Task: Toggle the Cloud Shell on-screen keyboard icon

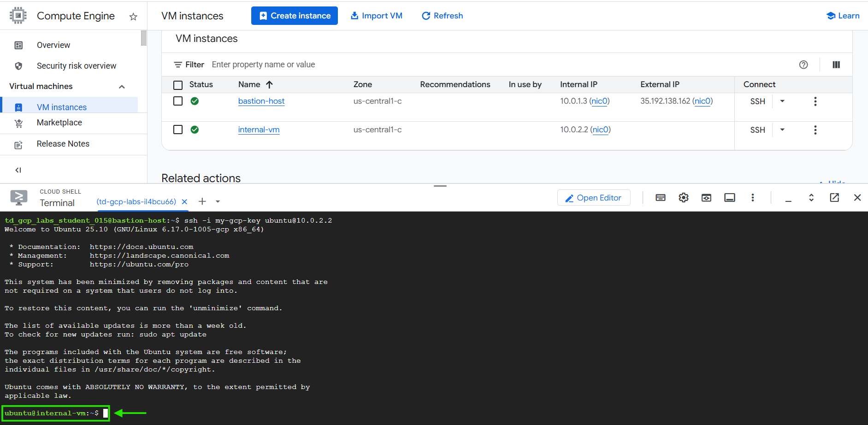Action: 660,198
